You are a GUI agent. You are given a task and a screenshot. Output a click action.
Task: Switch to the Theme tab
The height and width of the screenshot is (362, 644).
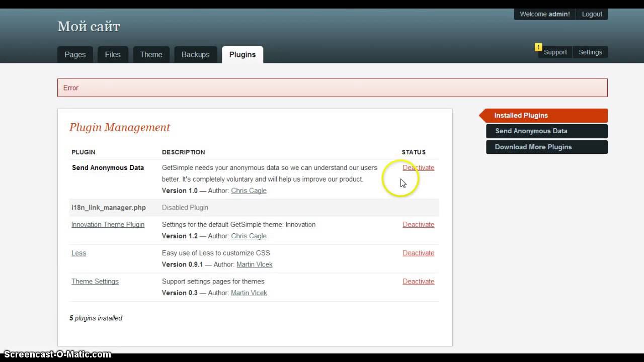(x=151, y=54)
